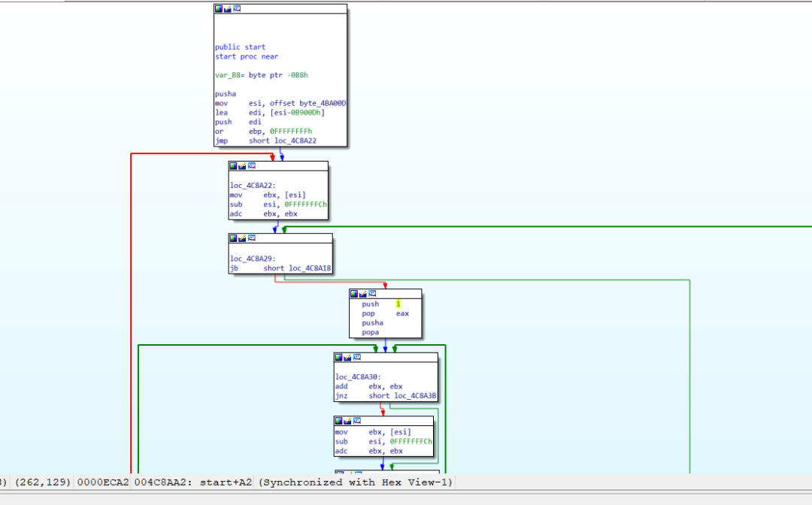The width and height of the screenshot is (812, 505).
Task: Click the edit icon on start block header
Action: [x=227, y=9]
